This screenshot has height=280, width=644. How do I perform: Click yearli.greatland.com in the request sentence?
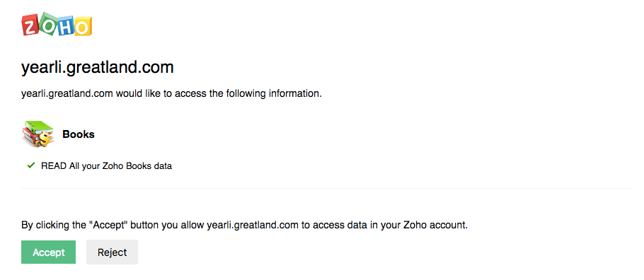tap(67, 93)
